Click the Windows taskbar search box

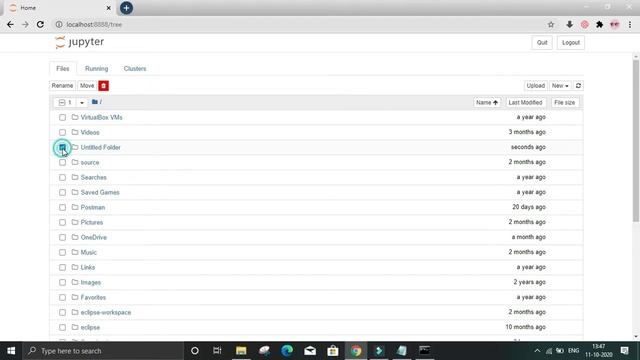(103, 351)
